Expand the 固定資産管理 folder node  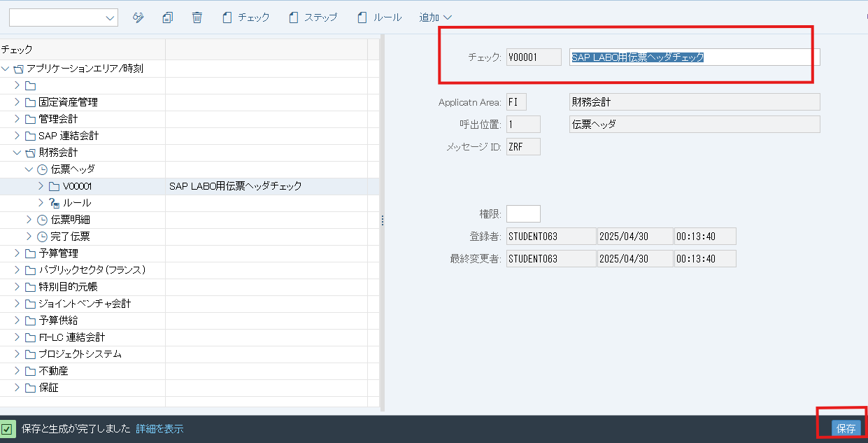17,102
